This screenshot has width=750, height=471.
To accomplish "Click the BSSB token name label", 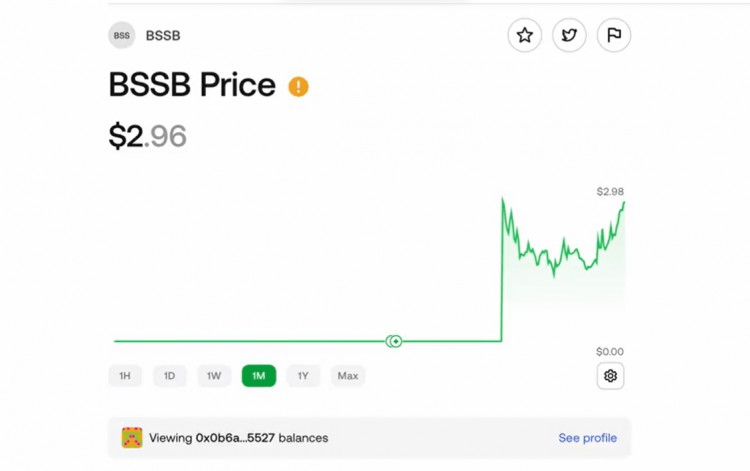I will 163,36.
